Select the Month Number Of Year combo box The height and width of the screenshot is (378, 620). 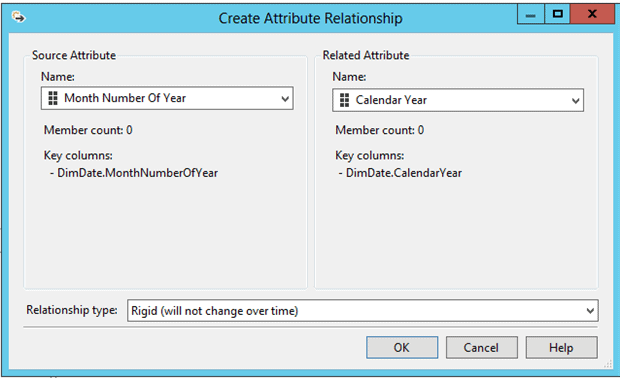point(167,98)
